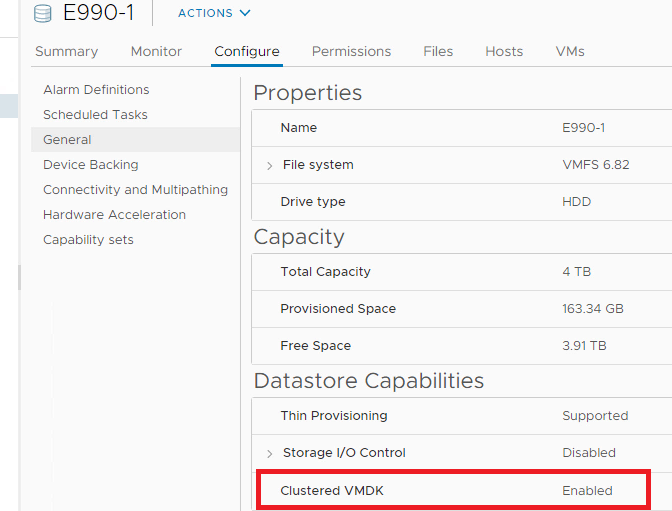Click the Capacity section heading

[299, 237]
